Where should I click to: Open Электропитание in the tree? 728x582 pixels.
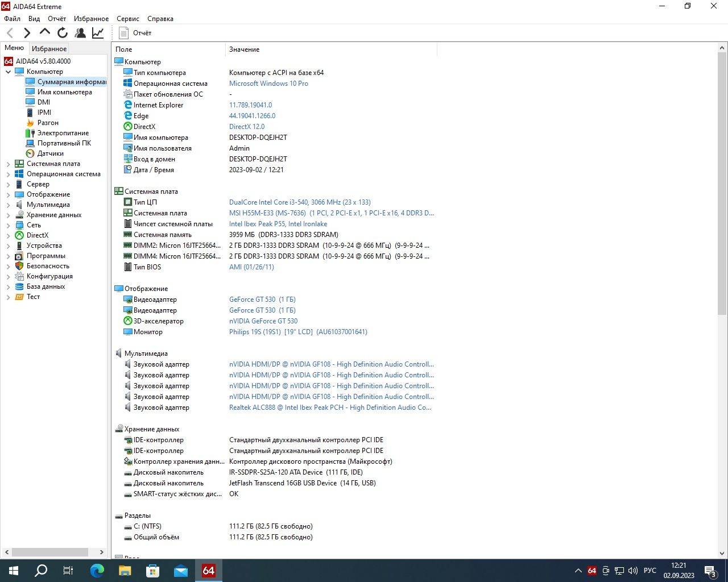[x=63, y=133]
